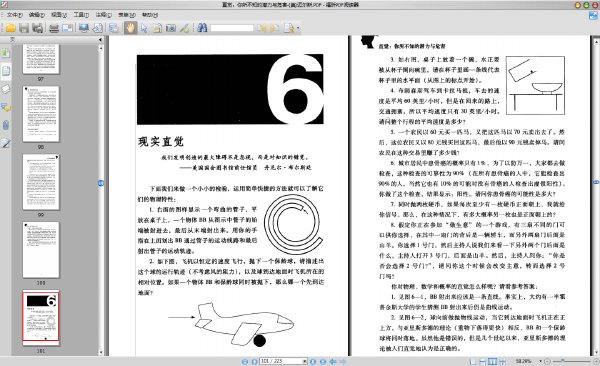The width and height of the screenshot is (600, 366).
Task: Click the blue splitter handle on right edge
Action: click(596, 182)
